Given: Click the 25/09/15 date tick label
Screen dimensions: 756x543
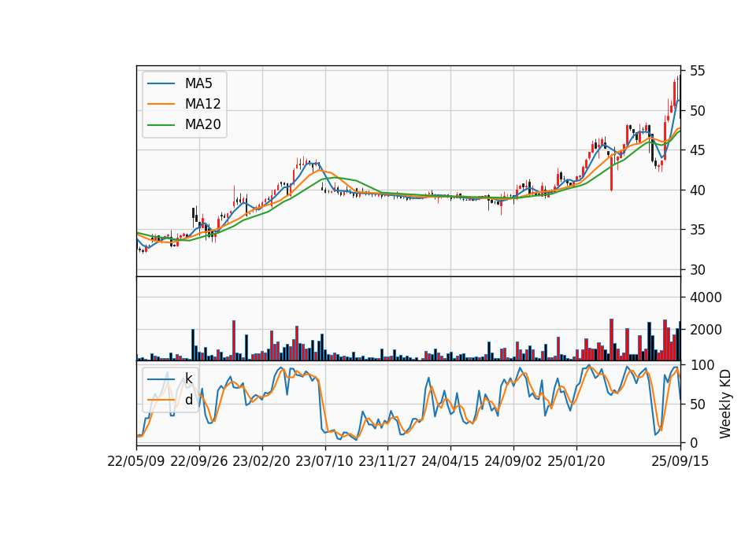Looking at the screenshot, I should (x=680, y=461).
